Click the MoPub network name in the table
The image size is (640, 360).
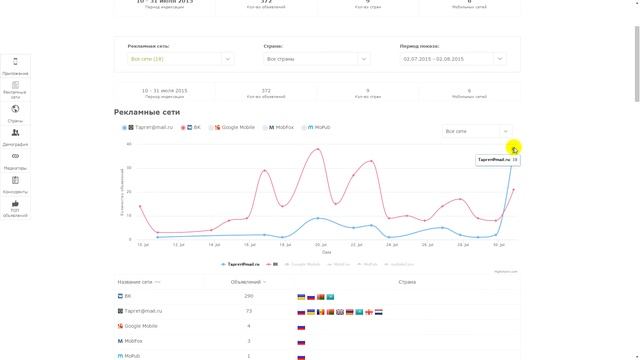point(132,356)
